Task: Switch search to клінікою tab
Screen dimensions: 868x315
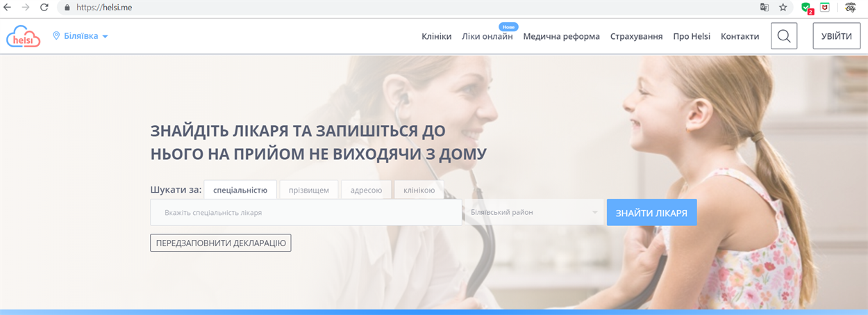Action: (419, 190)
